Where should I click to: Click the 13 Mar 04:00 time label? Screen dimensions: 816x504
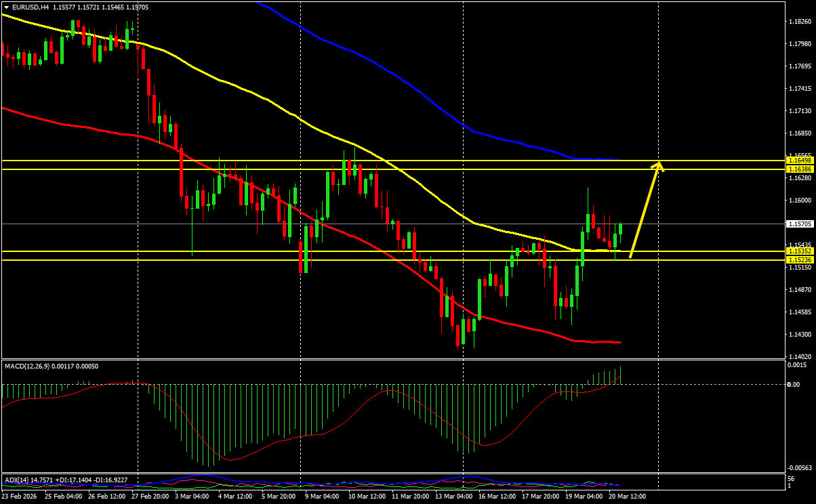[x=453, y=497]
